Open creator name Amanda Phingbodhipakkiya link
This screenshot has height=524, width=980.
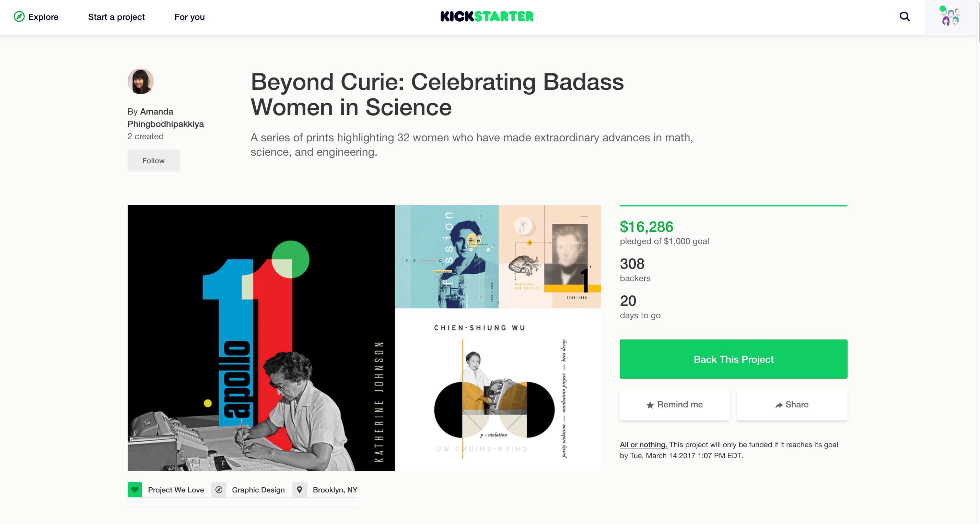[165, 118]
